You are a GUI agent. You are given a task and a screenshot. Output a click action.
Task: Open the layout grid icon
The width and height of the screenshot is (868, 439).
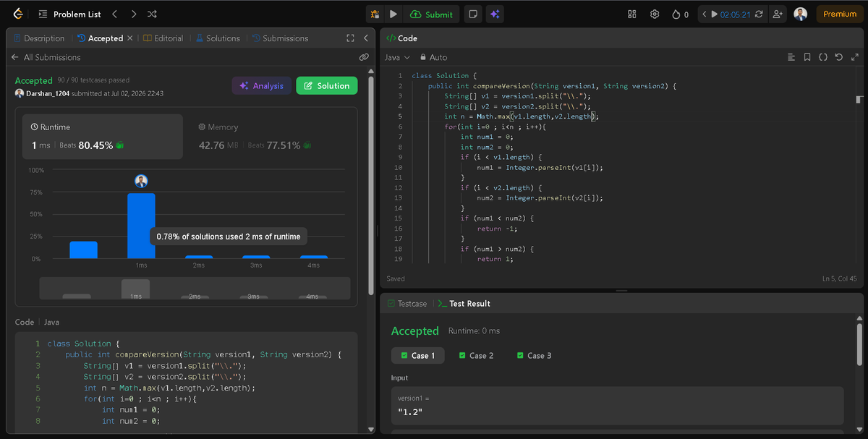click(632, 14)
